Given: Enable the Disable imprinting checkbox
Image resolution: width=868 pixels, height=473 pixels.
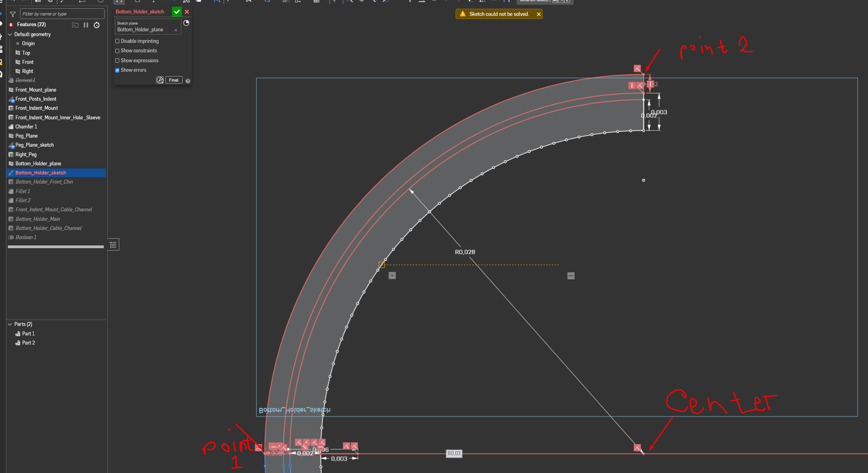Looking at the screenshot, I should pos(117,41).
